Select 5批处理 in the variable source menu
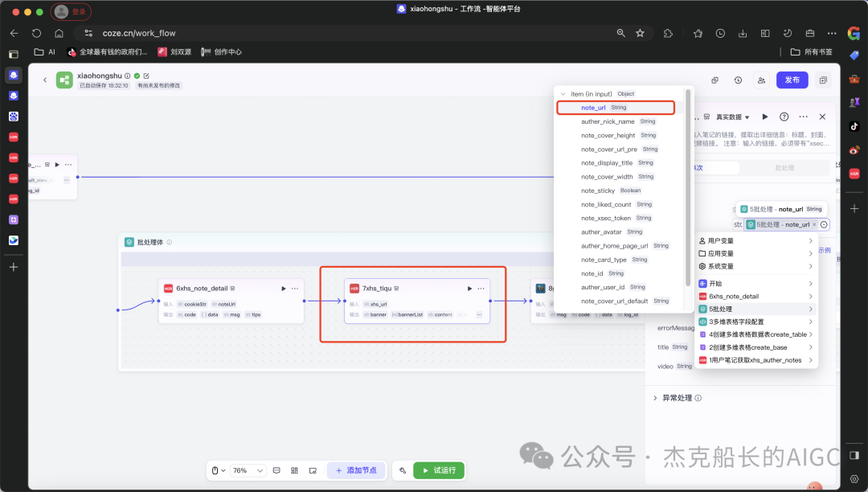Image resolution: width=868 pixels, height=492 pixels. [756, 309]
